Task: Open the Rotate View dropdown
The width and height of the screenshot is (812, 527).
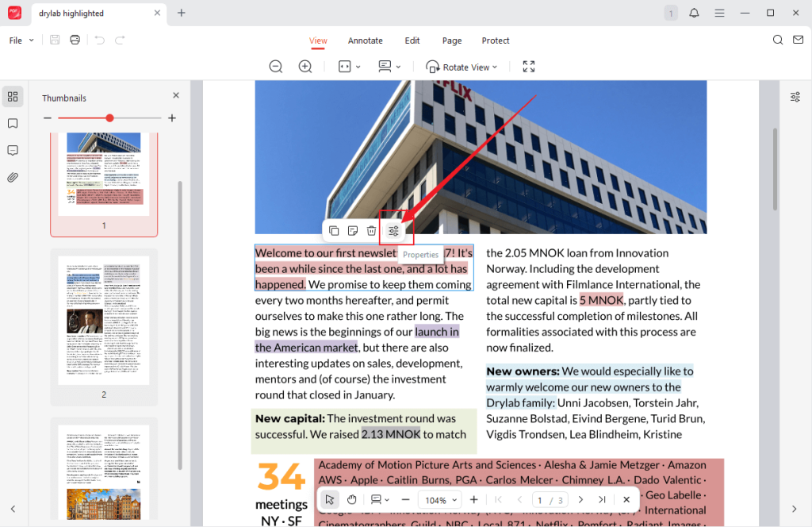Action: click(462, 67)
